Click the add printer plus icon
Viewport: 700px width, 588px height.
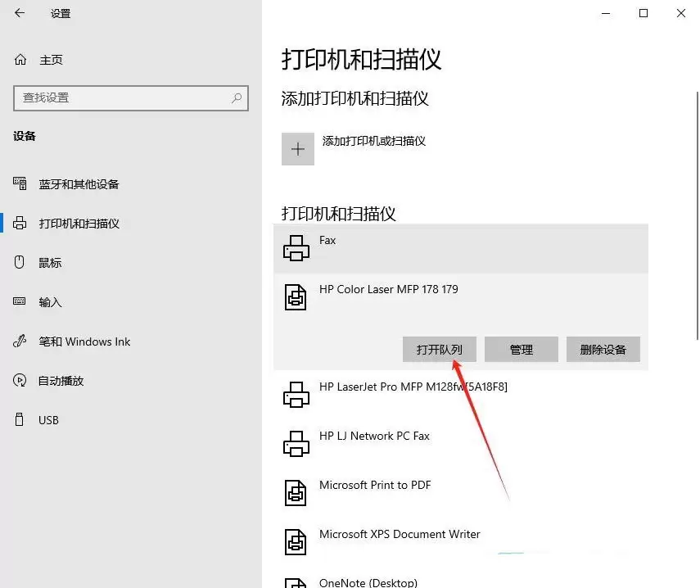[x=298, y=148]
